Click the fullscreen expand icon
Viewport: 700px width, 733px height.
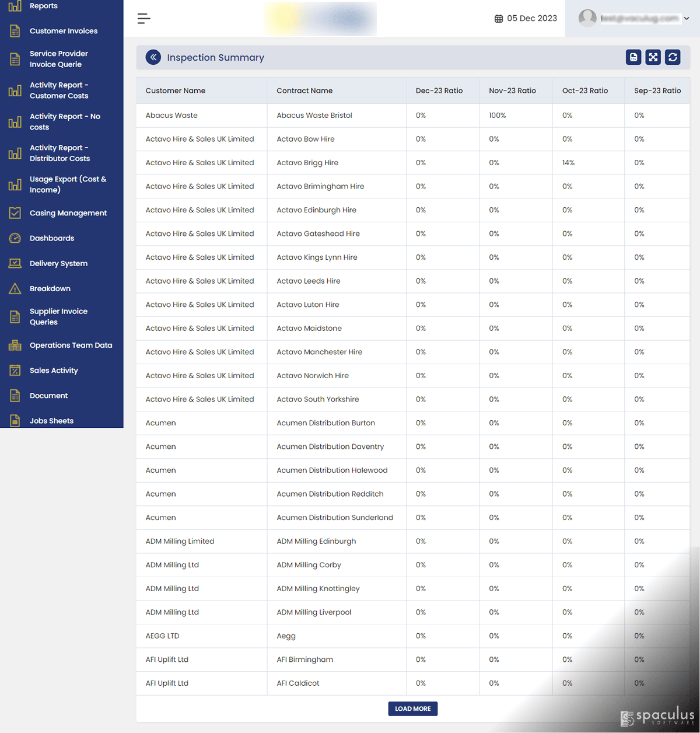[653, 57]
